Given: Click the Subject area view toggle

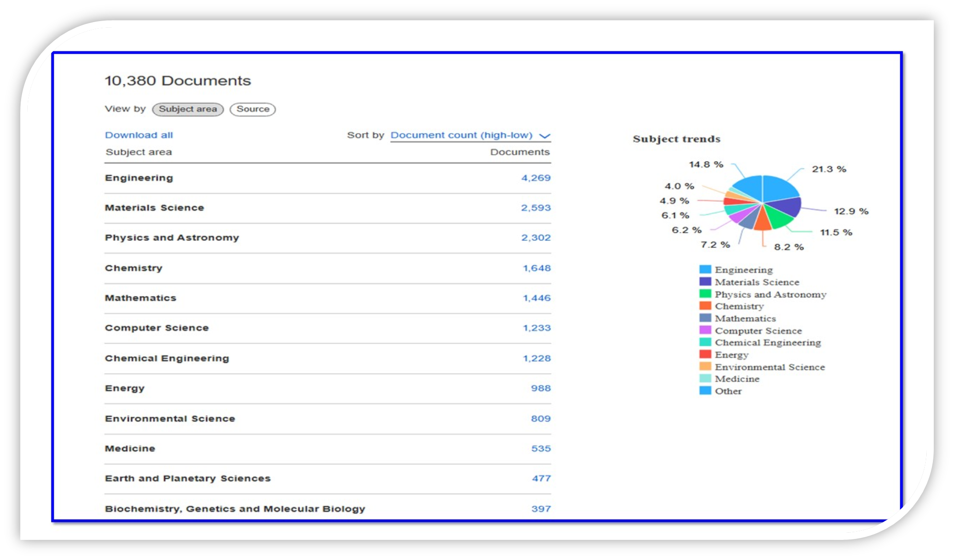Looking at the screenshot, I should (188, 109).
